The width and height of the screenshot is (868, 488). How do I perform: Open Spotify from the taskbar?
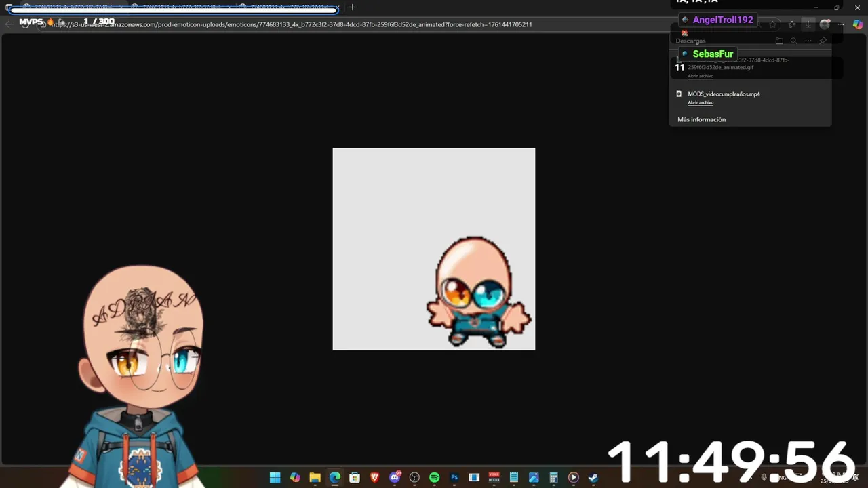pos(434,477)
